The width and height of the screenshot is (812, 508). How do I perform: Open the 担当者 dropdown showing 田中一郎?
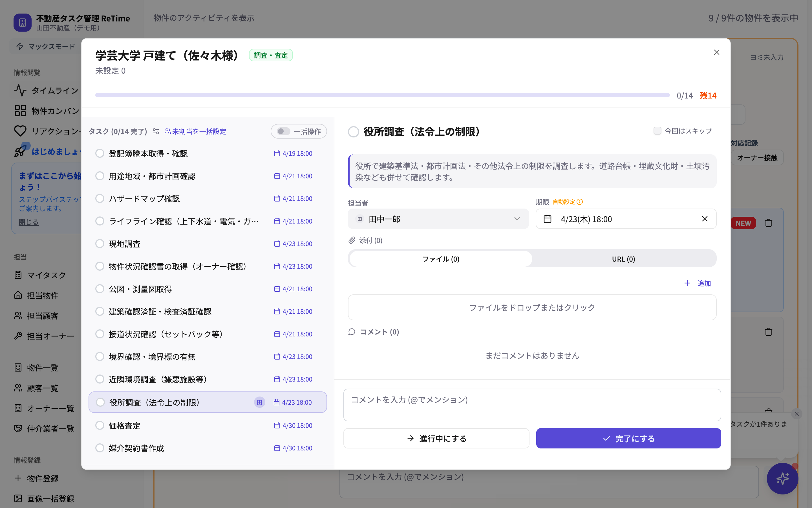438,219
